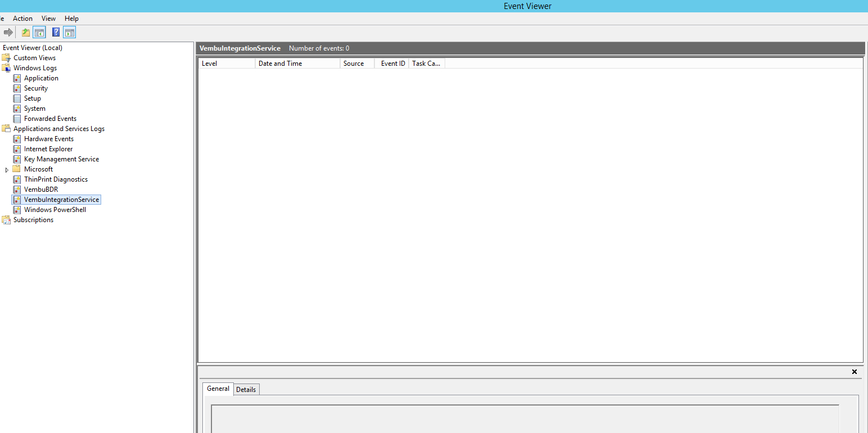The image size is (868, 433).
Task: Select the General tab in preview pane
Action: 218,389
